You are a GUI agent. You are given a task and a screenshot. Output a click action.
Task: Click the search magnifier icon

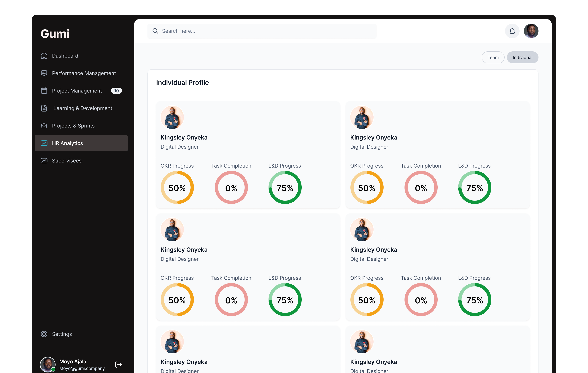tap(155, 31)
